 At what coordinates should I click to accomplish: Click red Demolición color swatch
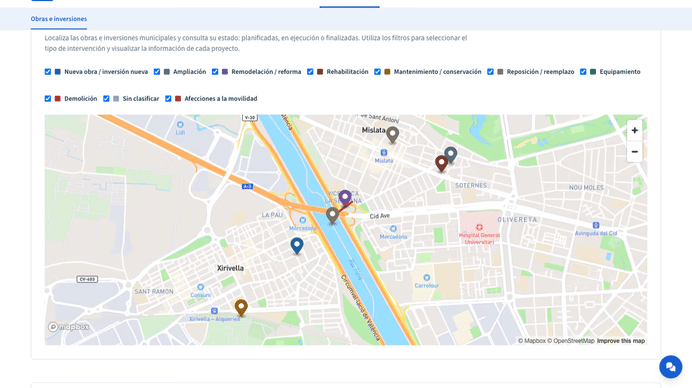[x=57, y=99]
